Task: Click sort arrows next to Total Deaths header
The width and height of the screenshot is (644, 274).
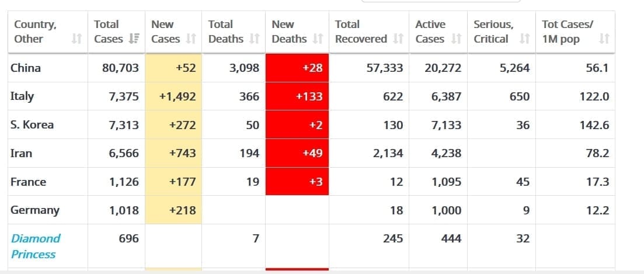Action: [254, 39]
